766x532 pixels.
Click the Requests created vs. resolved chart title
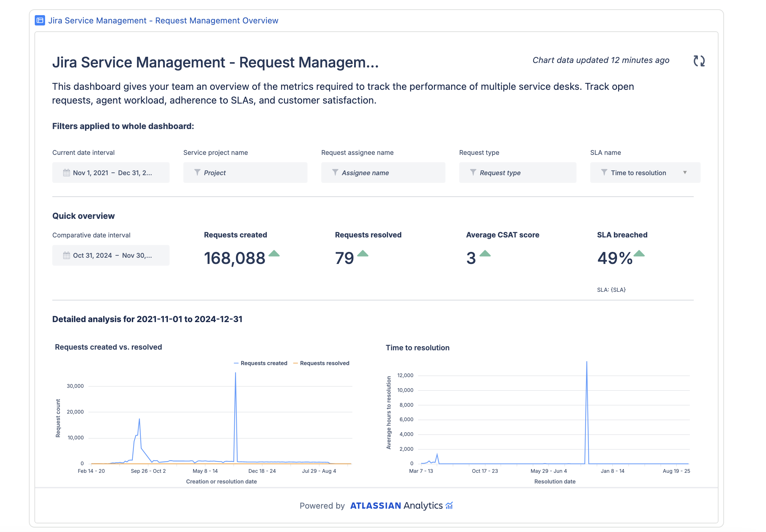click(108, 347)
